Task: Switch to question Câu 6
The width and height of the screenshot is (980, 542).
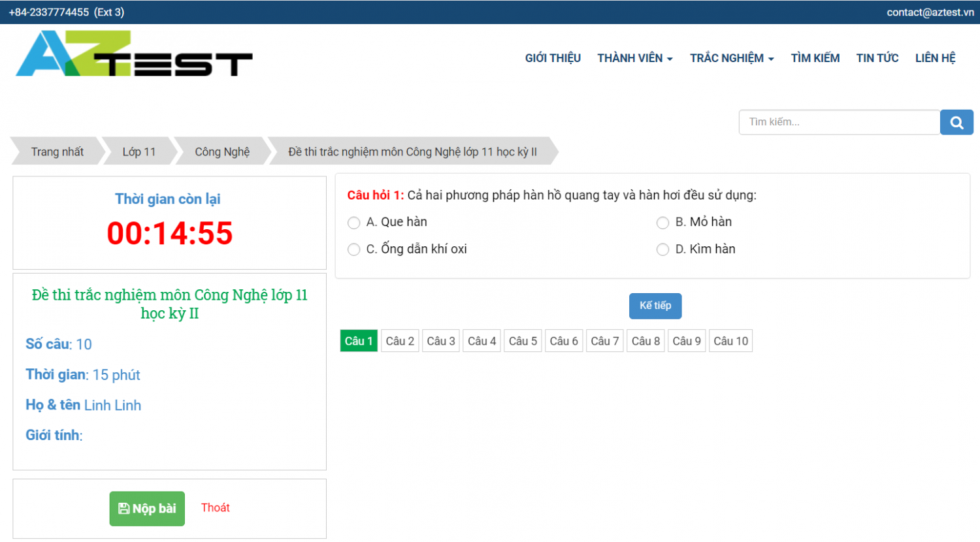Action: (x=564, y=341)
